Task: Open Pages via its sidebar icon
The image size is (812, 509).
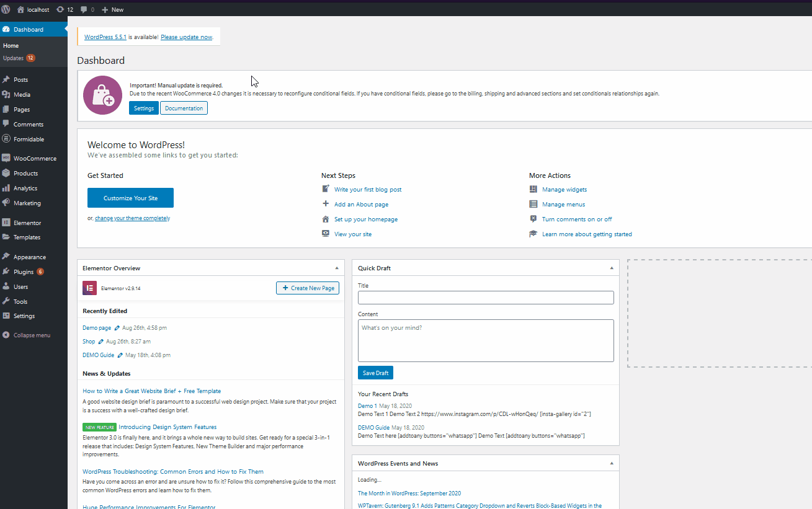Action: click(6, 109)
